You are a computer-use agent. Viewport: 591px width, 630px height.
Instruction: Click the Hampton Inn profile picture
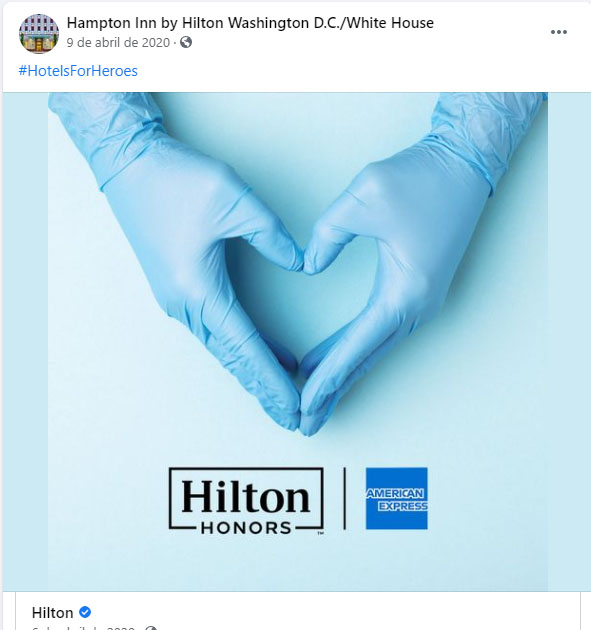(x=39, y=33)
